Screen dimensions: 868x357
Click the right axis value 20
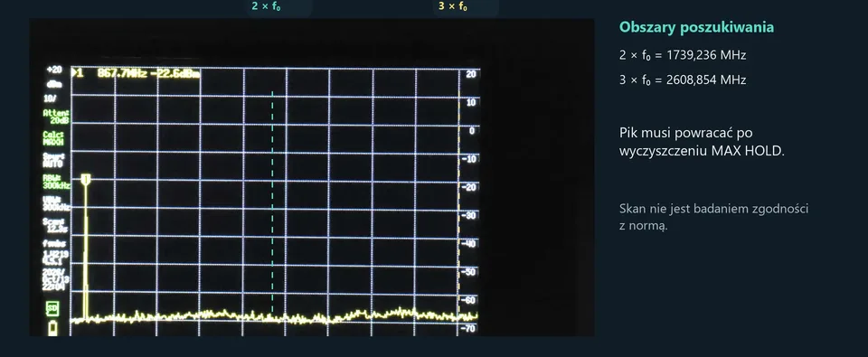point(470,74)
